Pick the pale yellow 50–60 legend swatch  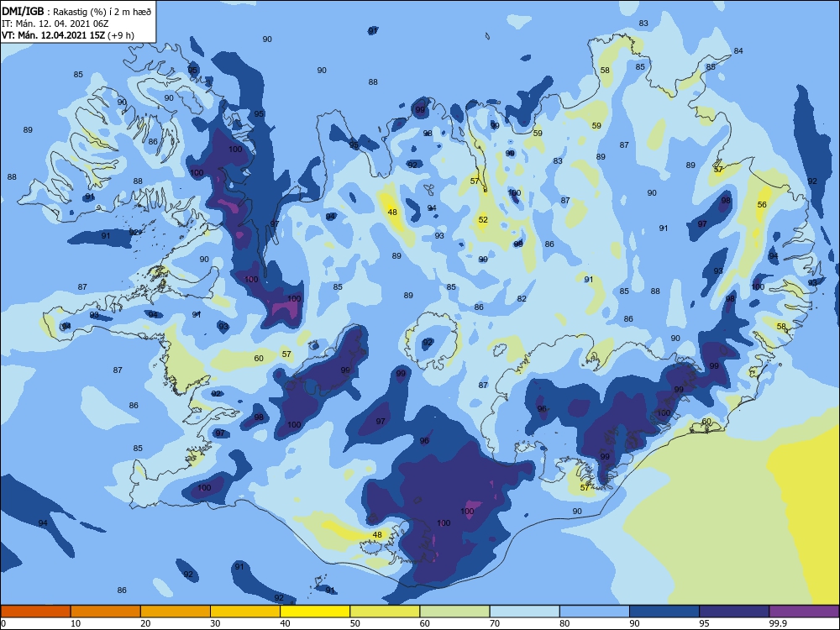tap(386, 612)
